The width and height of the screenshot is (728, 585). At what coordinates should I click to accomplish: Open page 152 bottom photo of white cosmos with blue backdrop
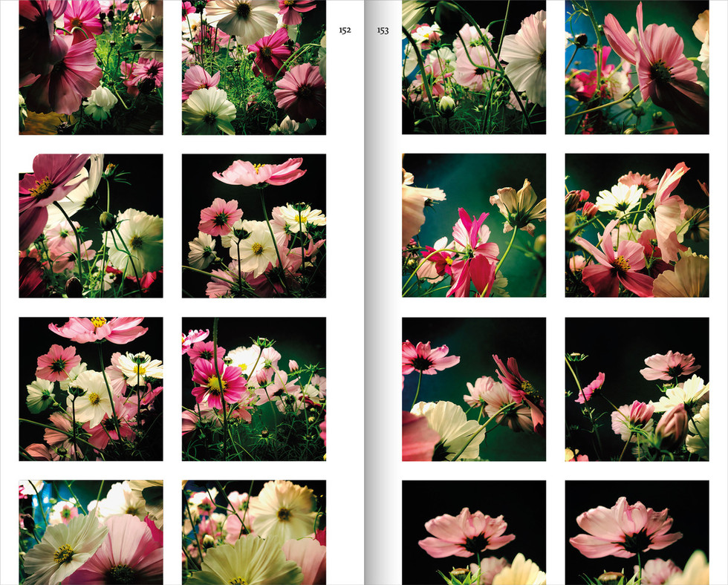click(91, 532)
